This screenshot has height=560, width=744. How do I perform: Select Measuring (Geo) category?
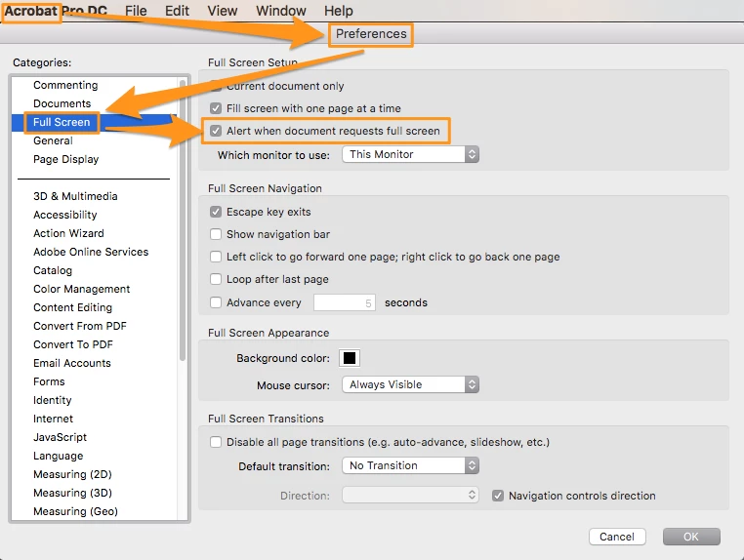click(75, 510)
